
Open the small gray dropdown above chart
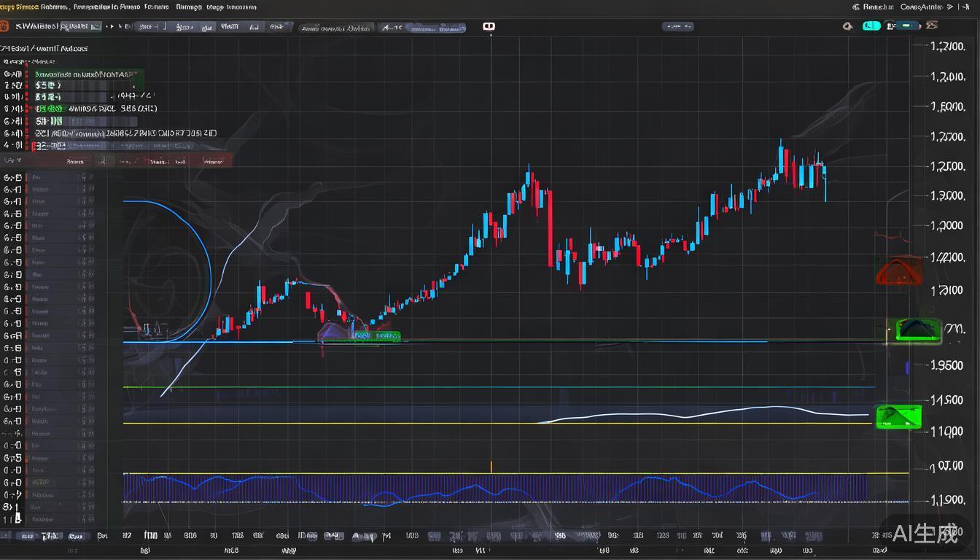pyautogui.click(x=677, y=26)
